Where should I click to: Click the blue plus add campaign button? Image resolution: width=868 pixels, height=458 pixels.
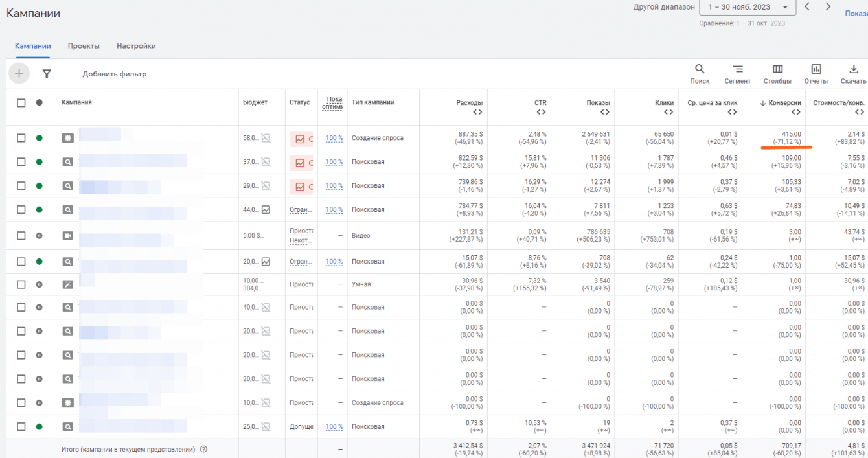tap(19, 74)
